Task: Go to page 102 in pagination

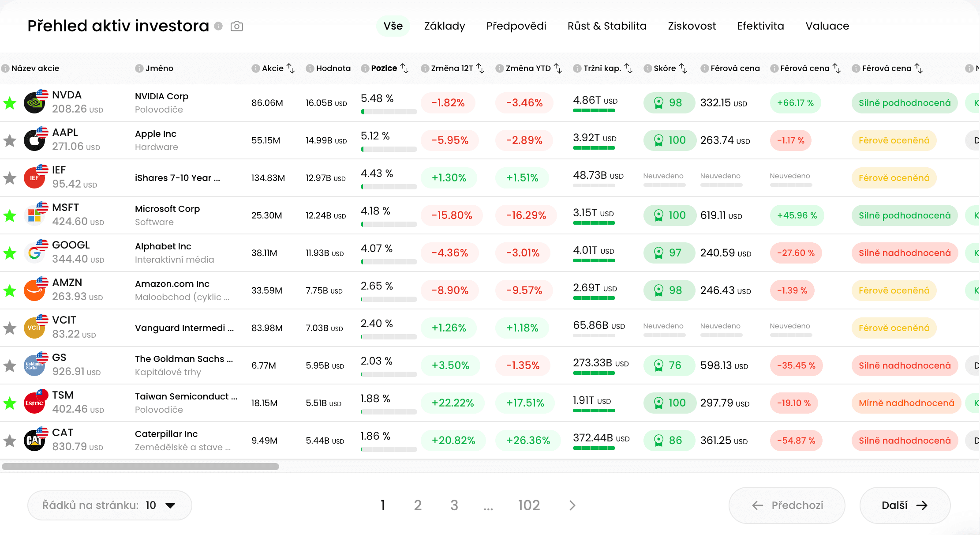Action: (x=529, y=505)
